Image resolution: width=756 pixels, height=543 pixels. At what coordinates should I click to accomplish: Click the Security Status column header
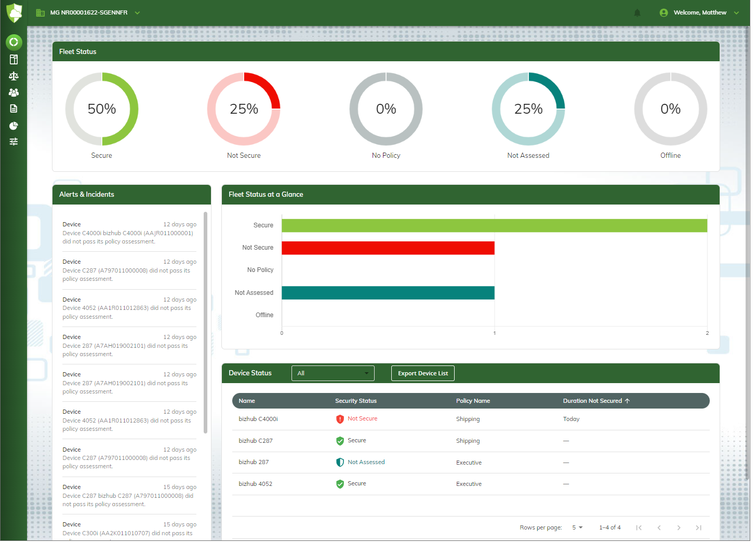355,401
